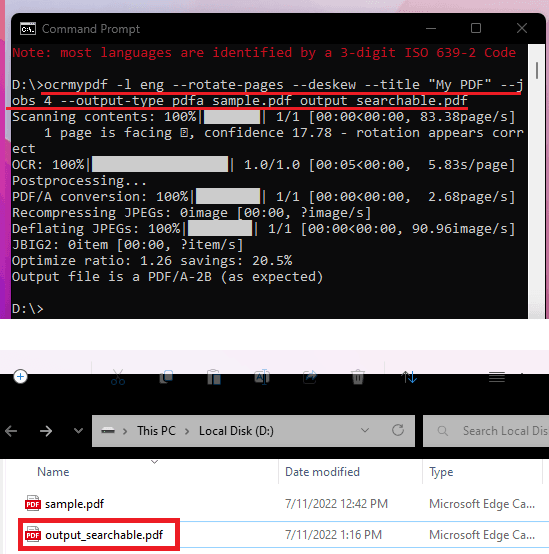This screenshot has height=554, width=549.
Task: Click the Share icon in toolbar
Action: [x=310, y=377]
